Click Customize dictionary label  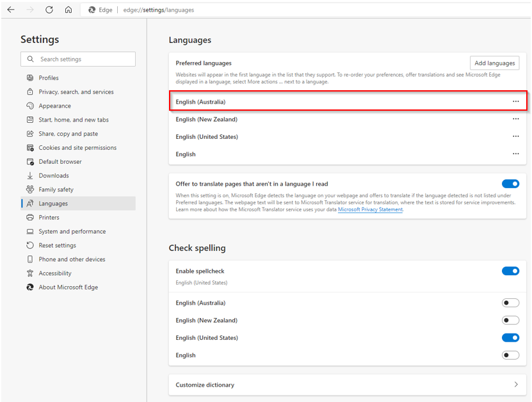[x=205, y=385]
